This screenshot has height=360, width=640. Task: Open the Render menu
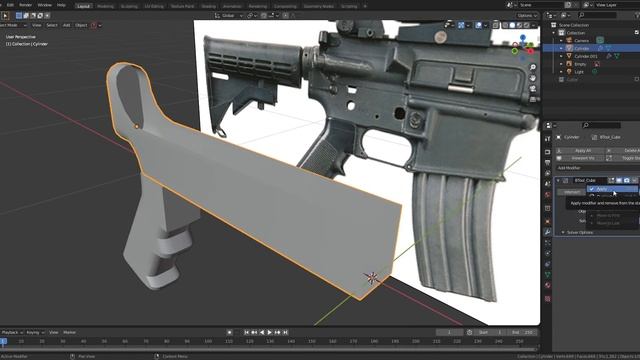tap(26, 5)
